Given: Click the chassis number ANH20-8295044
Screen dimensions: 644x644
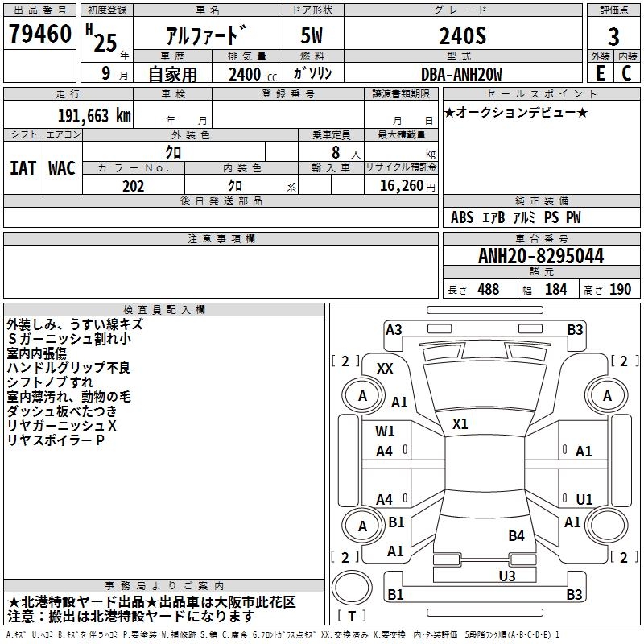Looking at the screenshot, I should (541, 256).
